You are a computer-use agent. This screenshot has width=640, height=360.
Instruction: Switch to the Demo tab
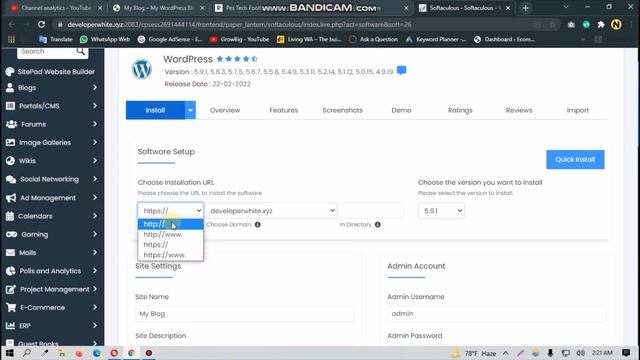[401, 110]
